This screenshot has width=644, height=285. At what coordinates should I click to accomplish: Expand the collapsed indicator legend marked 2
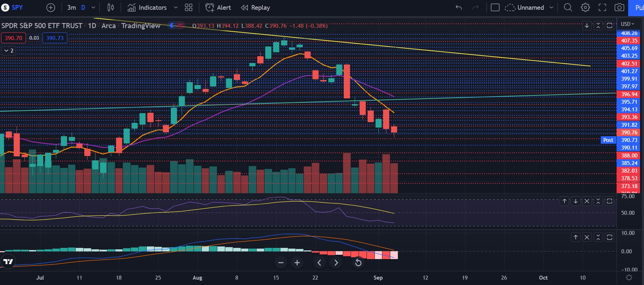[x=8, y=50]
